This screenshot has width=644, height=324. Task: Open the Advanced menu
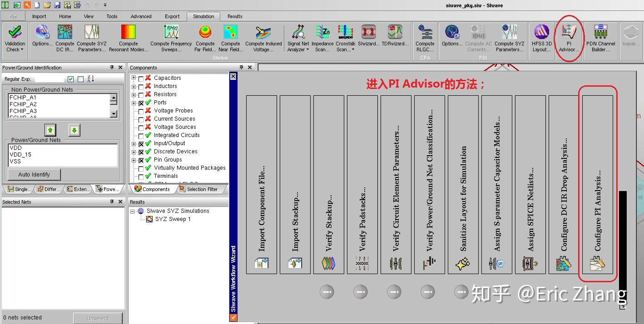(x=140, y=16)
